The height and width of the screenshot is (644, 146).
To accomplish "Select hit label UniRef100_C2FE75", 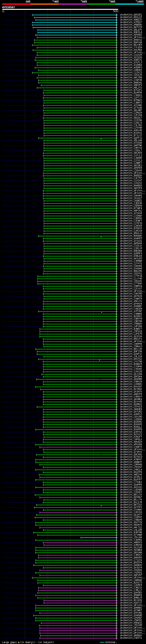I will click(x=131, y=334).
